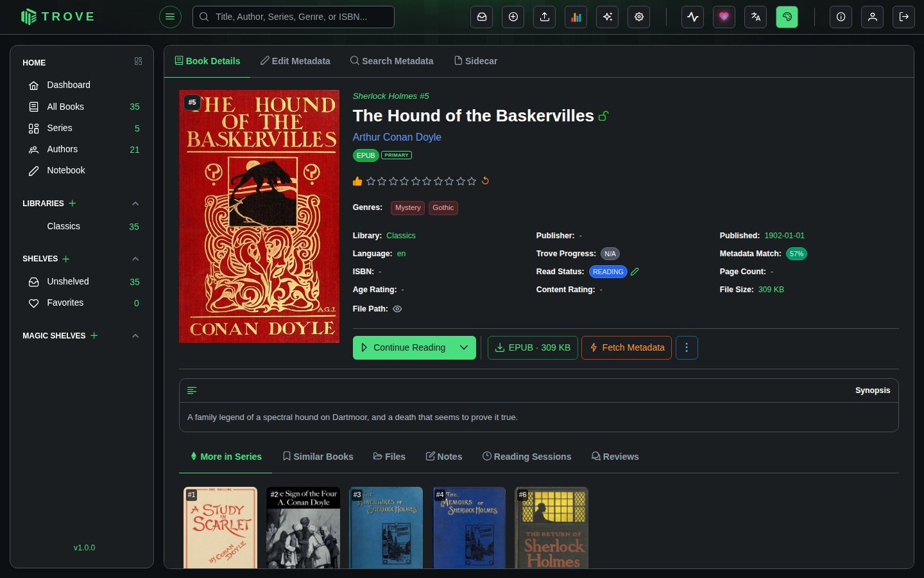924x578 pixels.
Task: Click the add book plus-circle icon
Action: (513, 17)
